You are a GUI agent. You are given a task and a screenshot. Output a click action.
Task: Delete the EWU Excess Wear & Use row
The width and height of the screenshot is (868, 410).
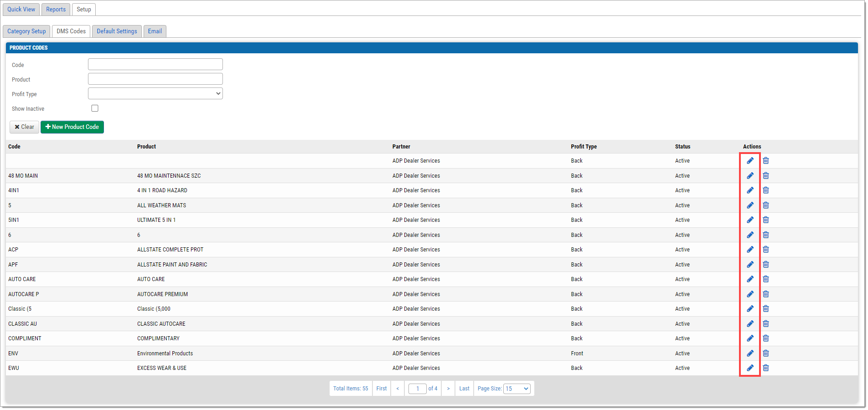click(766, 368)
